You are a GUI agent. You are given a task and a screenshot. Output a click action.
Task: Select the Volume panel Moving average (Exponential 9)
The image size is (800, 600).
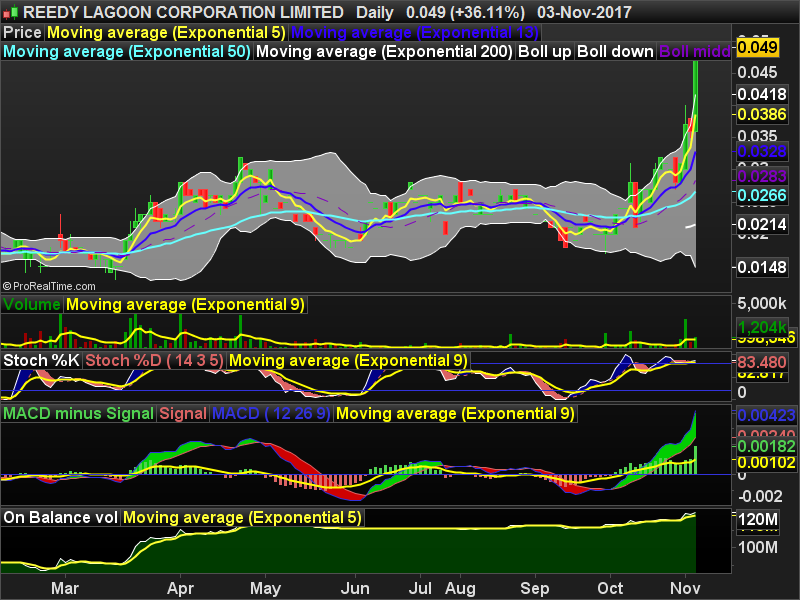[185, 305]
